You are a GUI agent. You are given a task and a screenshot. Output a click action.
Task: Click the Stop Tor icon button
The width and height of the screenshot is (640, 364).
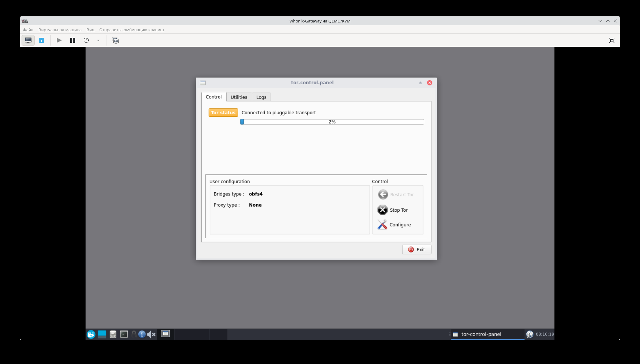(382, 210)
